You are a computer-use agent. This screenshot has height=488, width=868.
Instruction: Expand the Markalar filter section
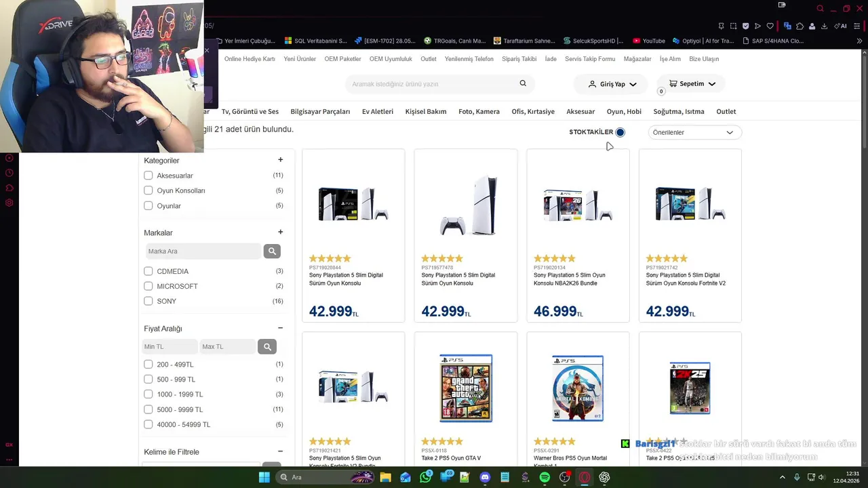pos(280,232)
